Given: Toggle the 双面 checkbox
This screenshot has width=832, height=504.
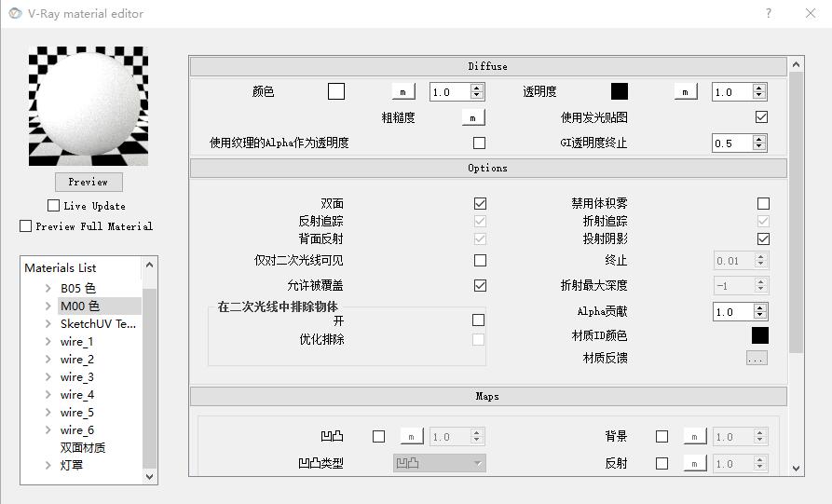Looking at the screenshot, I should coord(480,203).
